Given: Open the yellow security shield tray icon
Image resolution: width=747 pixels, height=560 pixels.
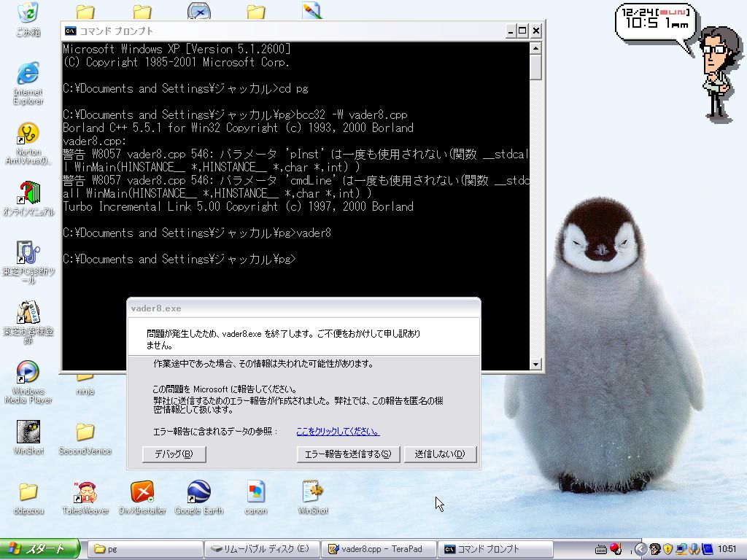Looking at the screenshot, I should (668, 549).
